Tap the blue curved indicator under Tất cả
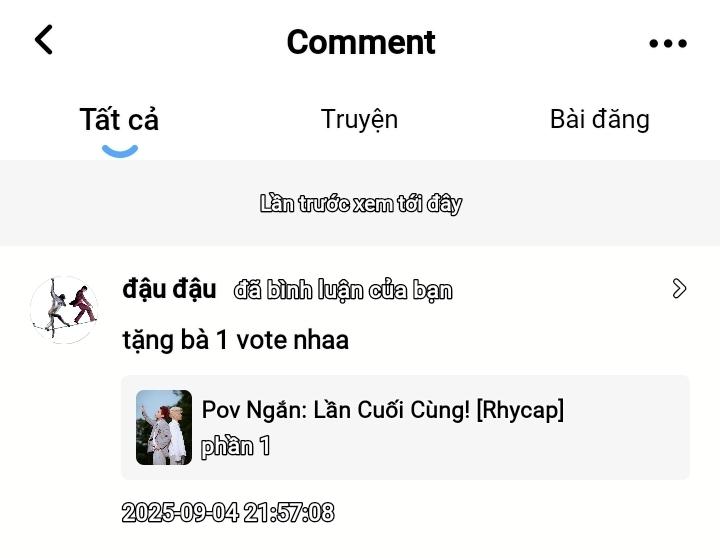 point(120,151)
